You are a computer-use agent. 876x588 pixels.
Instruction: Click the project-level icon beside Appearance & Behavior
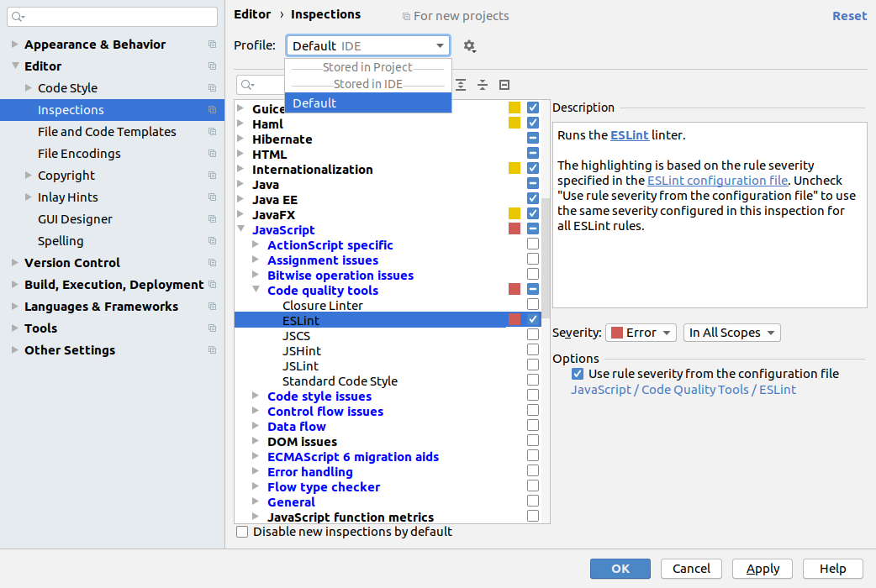pyautogui.click(x=212, y=45)
